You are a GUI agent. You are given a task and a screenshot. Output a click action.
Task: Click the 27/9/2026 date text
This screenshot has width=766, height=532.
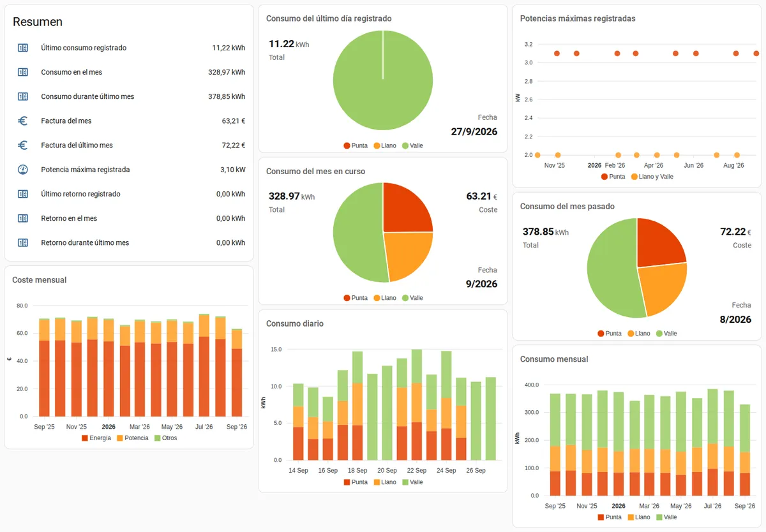[474, 132]
